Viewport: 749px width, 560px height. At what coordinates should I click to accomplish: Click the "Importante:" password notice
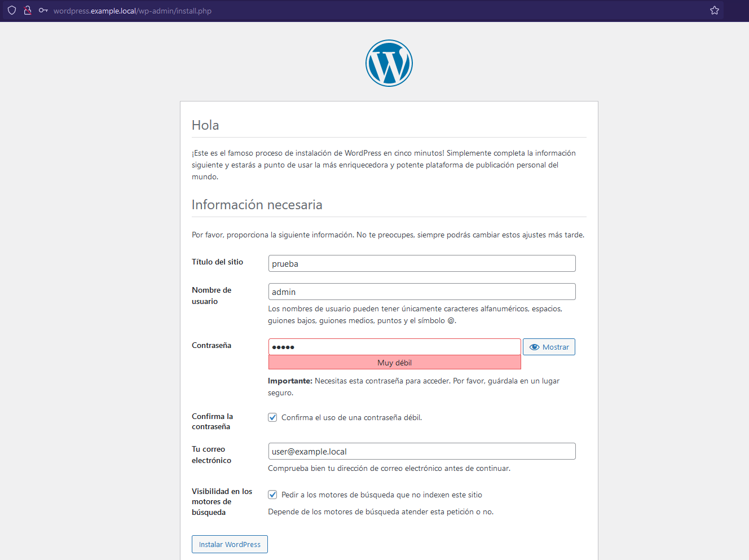click(413, 387)
